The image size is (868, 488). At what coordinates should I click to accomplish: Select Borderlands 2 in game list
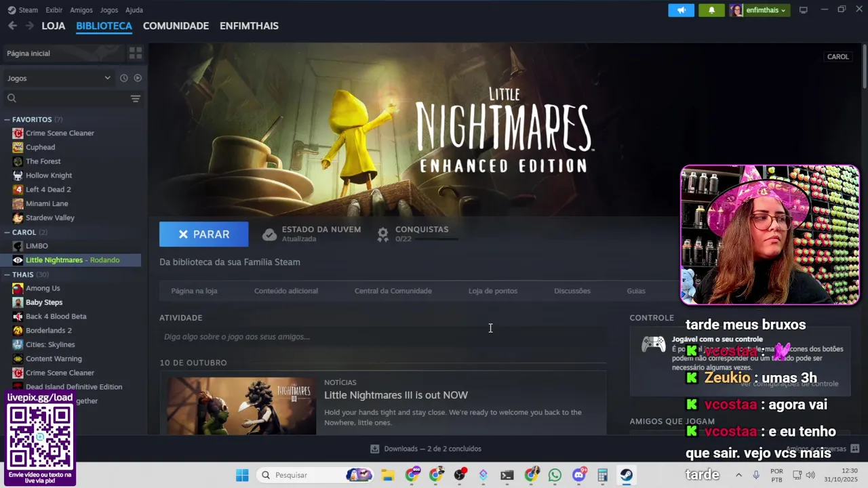pos(49,331)
